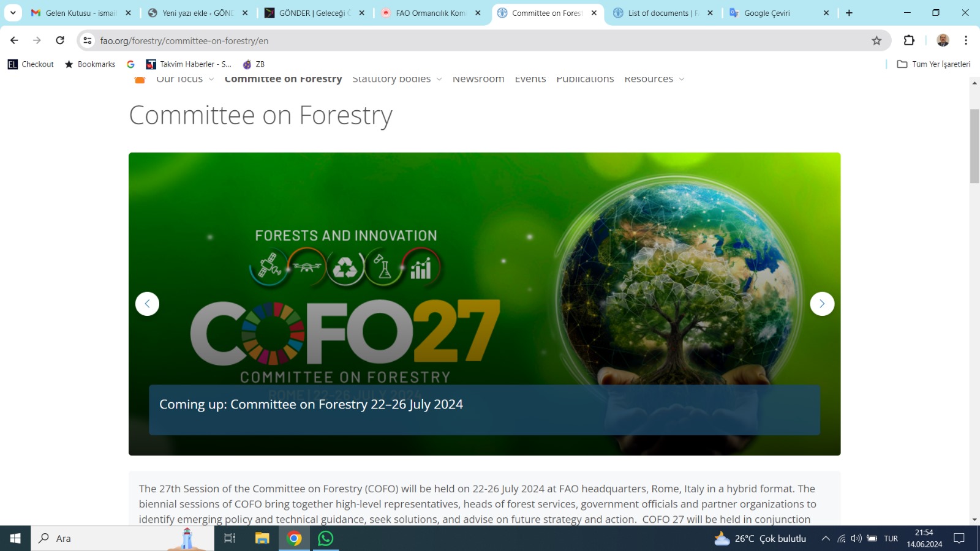The width and height of the screenshot is (980, 551).
Task: Open the Google bookmark icon
Action: (130, 64)
